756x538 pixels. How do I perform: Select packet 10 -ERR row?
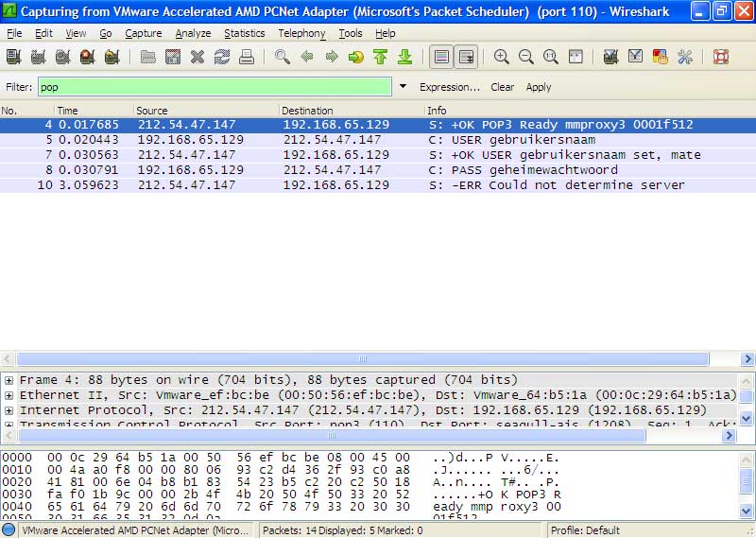coord(378,184)
